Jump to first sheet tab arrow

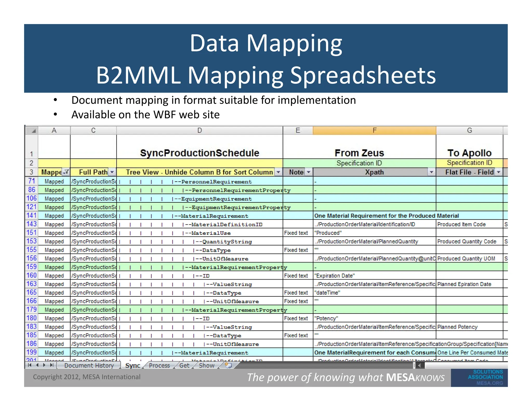tap(30, 365)
